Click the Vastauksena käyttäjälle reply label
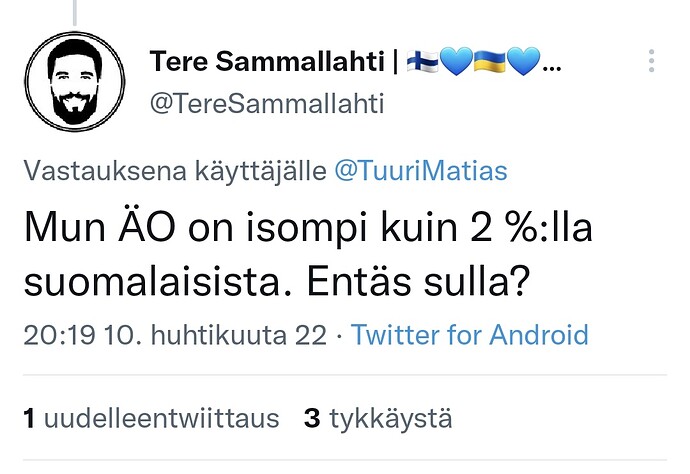690x474 pixels. pyautogui.click(x=175, y=171)
